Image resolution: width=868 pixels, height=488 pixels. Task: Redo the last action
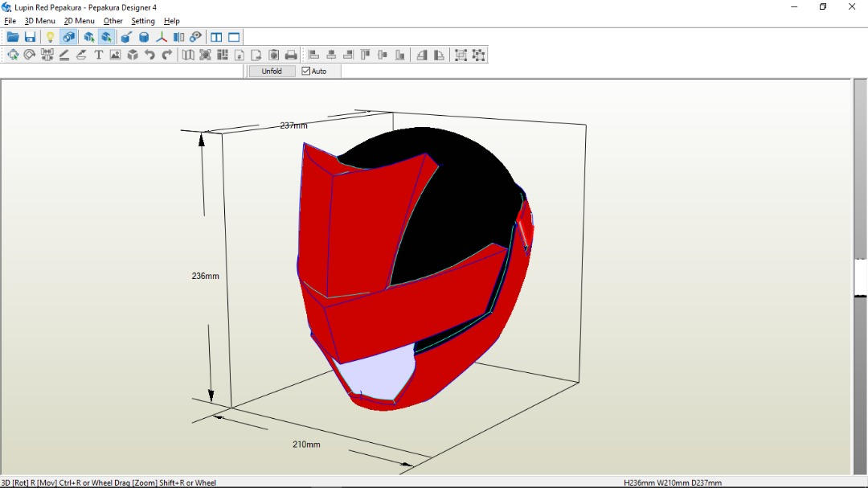point(167,55)
